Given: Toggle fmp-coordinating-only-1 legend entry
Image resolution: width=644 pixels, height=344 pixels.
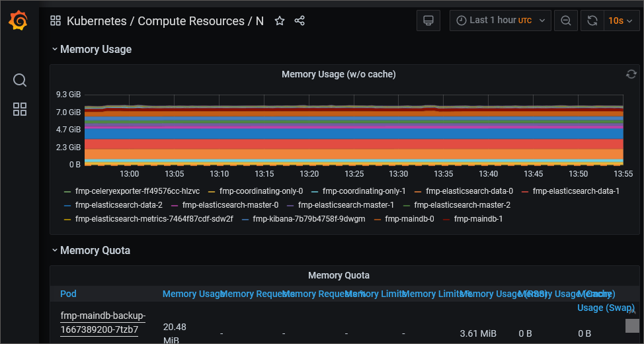Looking at the screenshot, I should [x=364, y=191].
